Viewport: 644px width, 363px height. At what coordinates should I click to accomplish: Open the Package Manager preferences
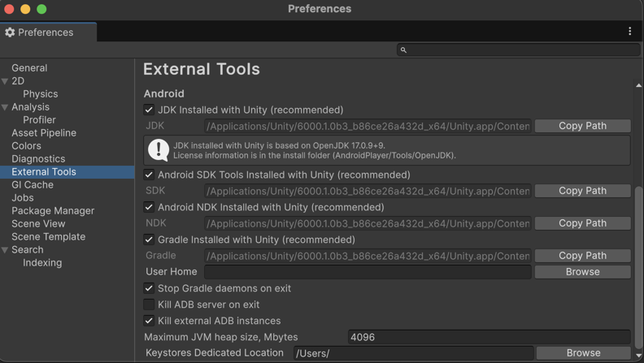point(53,211)
